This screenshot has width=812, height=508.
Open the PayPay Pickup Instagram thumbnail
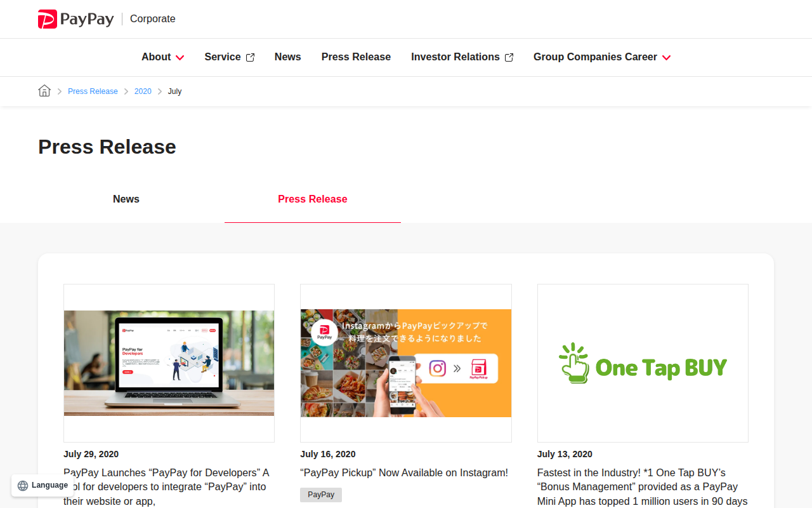[406, 363]
